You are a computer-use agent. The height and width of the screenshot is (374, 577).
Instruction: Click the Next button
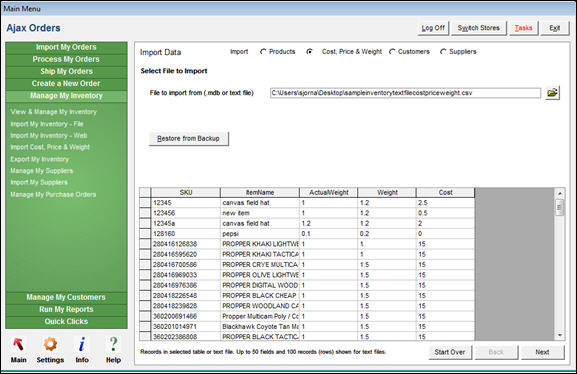[x=542, y=352]
